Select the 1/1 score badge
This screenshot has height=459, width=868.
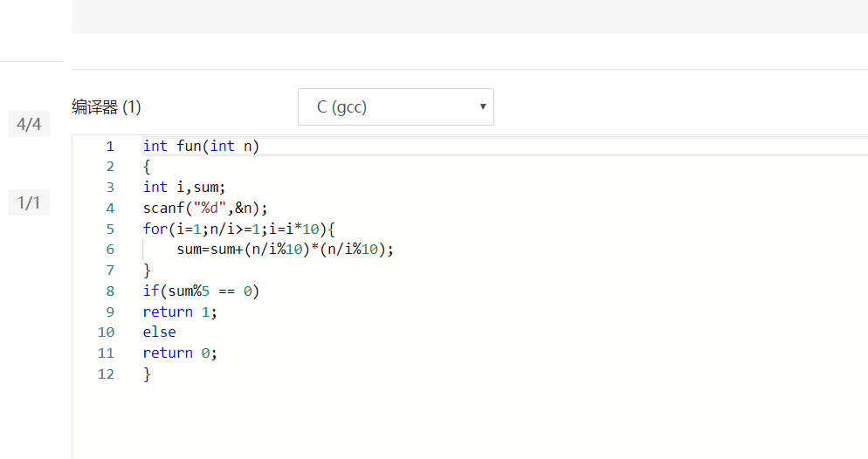pos(29,203)
